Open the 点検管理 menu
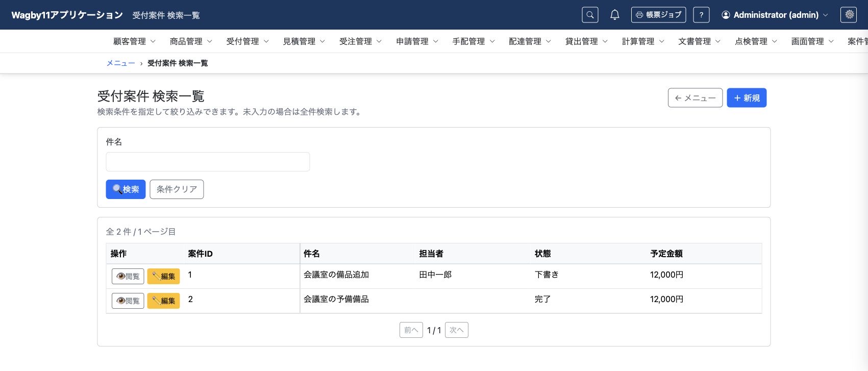The image size is (868, 371). coord(756,41)
